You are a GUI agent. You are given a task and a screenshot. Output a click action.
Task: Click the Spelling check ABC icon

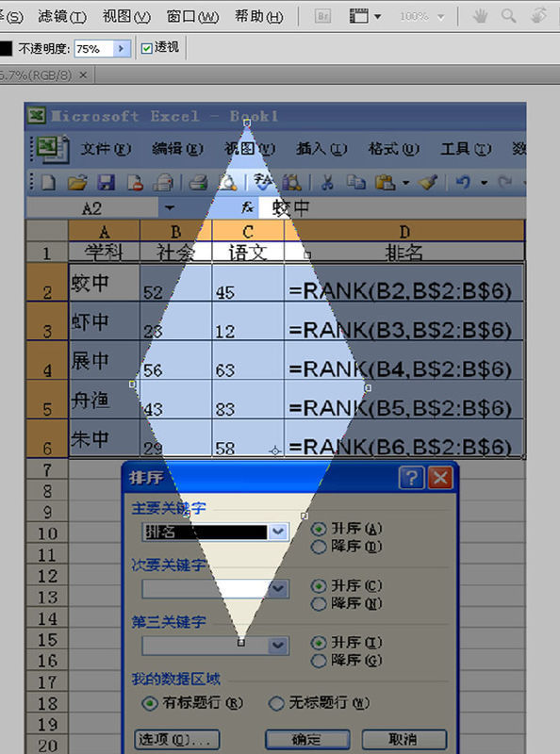(263, 183)
